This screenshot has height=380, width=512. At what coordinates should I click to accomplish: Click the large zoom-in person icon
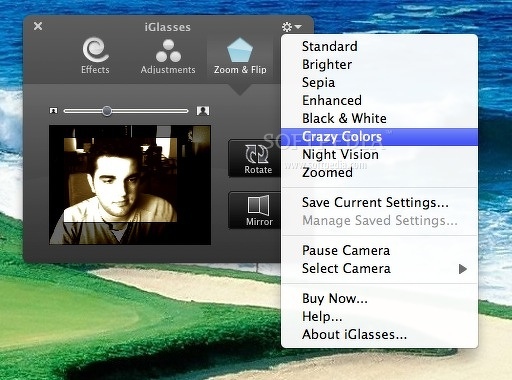pos(203,111)
